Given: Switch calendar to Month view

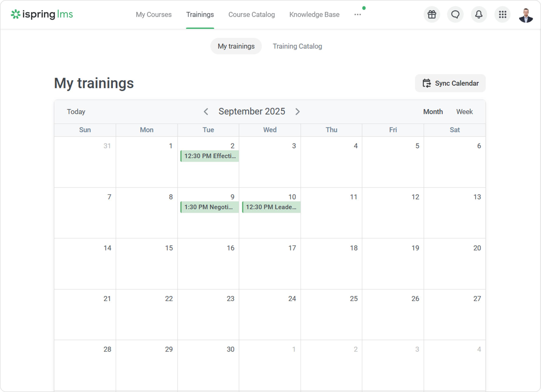Looking at the screenshot, I should pos(433,111).
